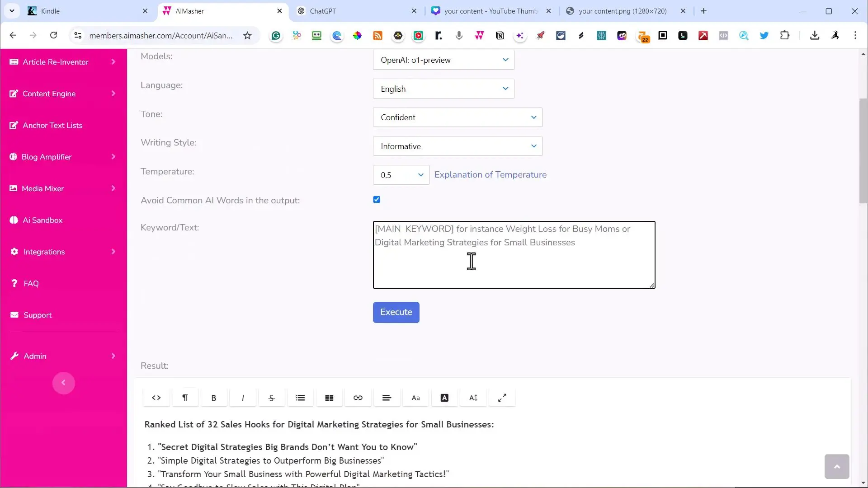Open the Chrome three-dot menu
This screenshot has width=868, height=488.
click(855, 35)
